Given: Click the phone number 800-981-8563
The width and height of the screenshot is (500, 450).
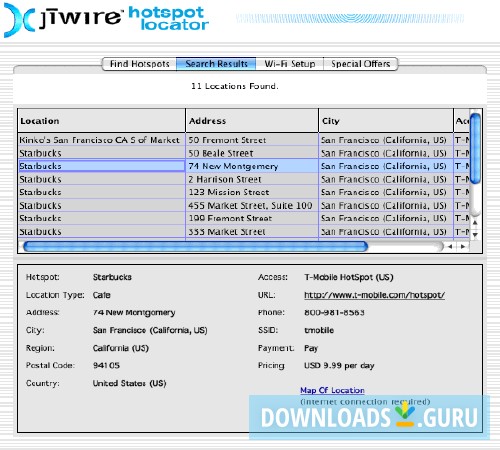Looking at the screenshot, I should (x=334, y=312).
